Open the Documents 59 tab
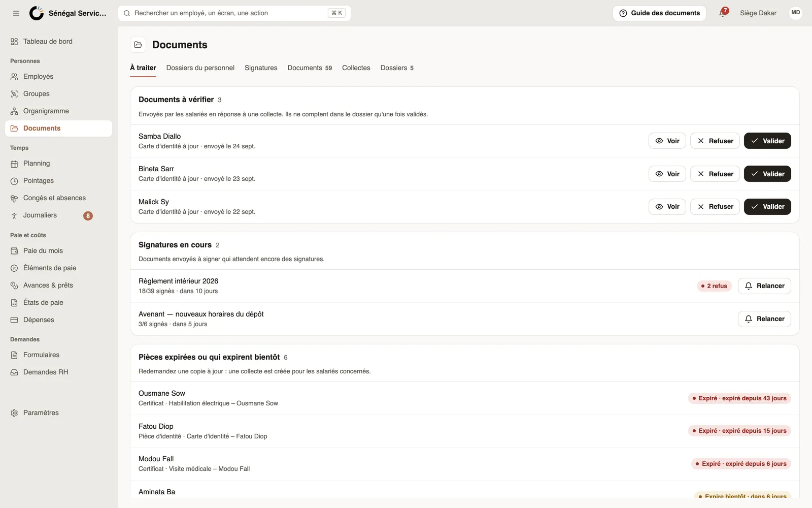 point(310,68)
